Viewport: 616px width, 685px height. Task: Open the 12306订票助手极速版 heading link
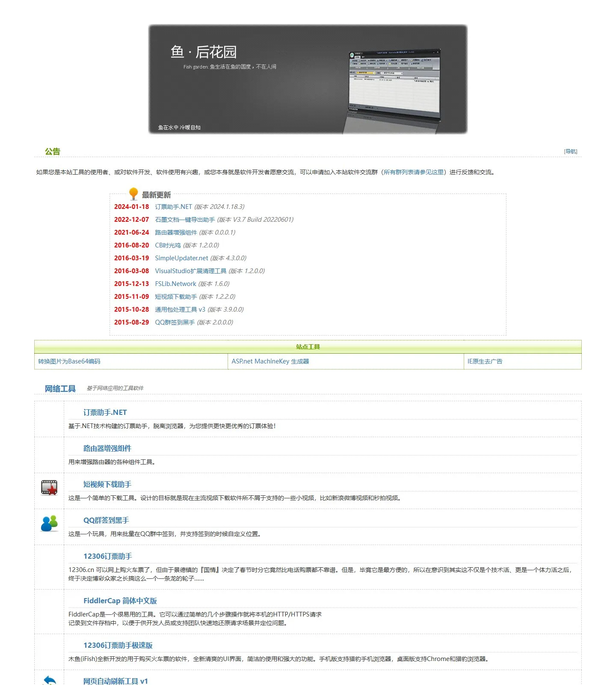118,645
